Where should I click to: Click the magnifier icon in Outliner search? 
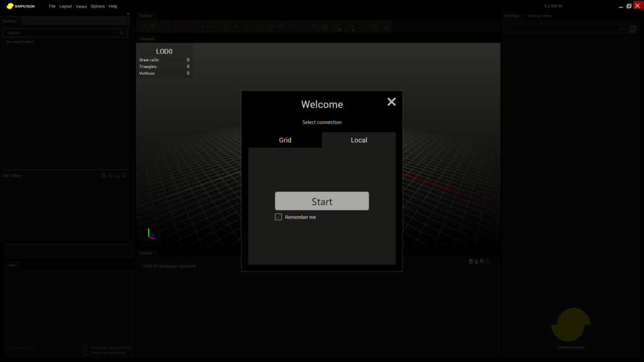click(x=121, y=33)
